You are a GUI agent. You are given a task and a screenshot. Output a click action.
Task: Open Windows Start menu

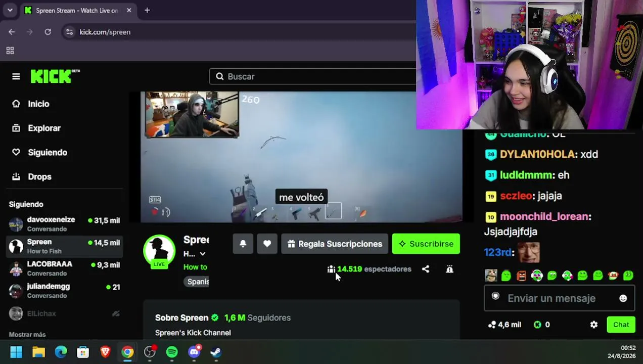tap(16, 352)
